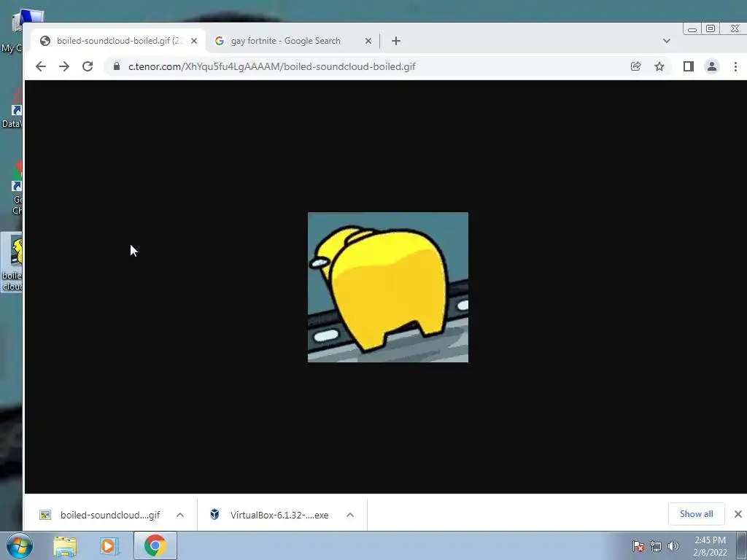Image resolution: width=747 pixels, height=560 pixels.
Task: Open tab search dropdown arrow
Action: (667, 41)
